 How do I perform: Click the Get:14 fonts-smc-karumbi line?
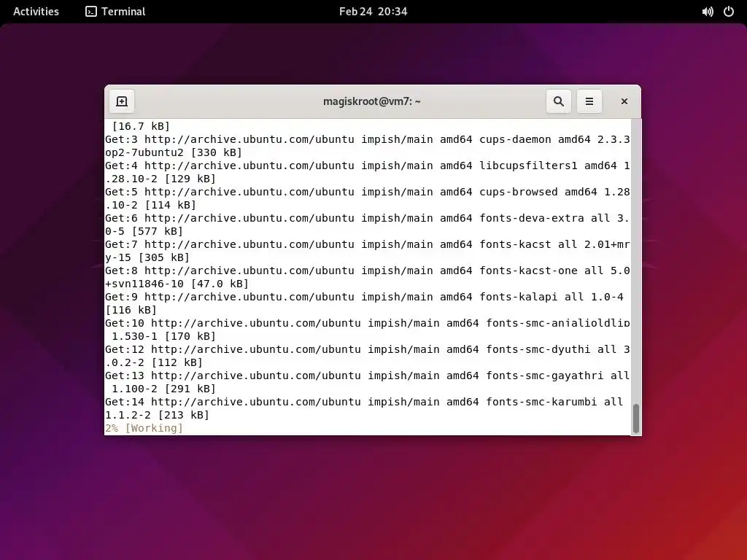pos(365,402)
